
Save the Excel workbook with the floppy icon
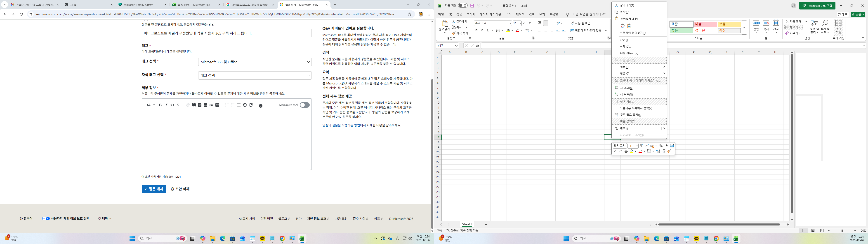coord(472,6)
